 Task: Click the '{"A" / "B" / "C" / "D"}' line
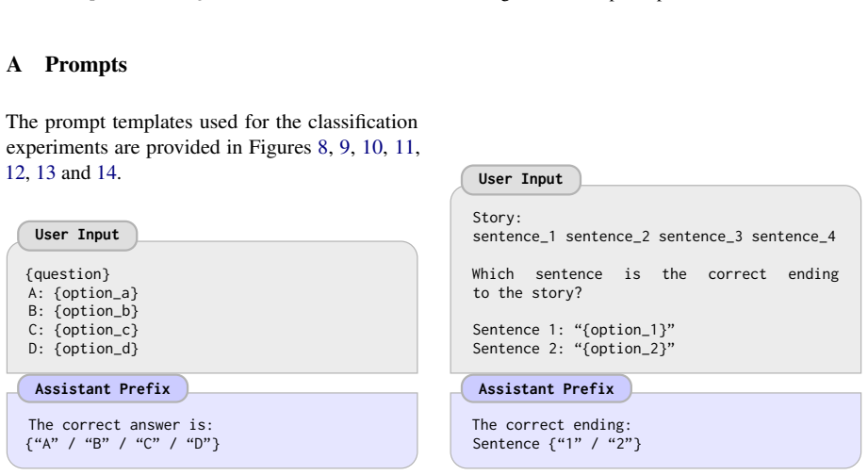point(123,444)
